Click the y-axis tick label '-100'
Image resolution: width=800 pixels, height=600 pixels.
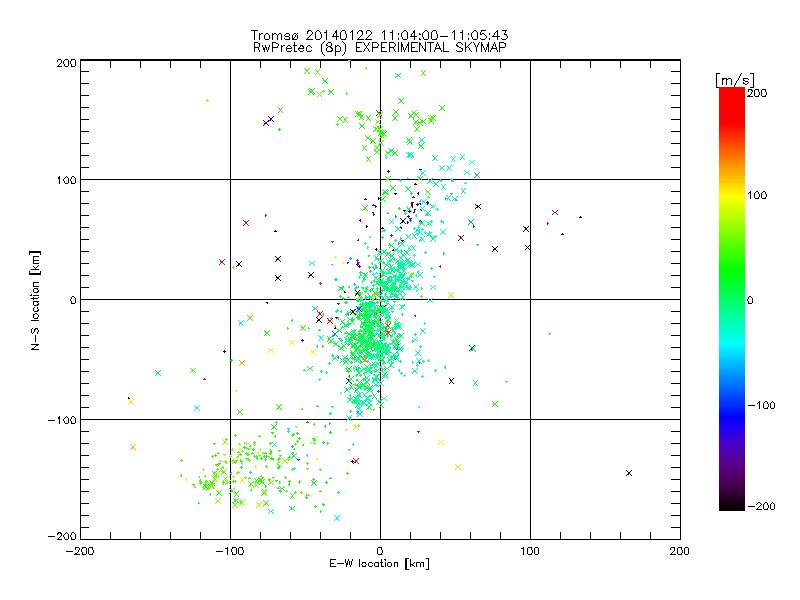tap(62, 420)
